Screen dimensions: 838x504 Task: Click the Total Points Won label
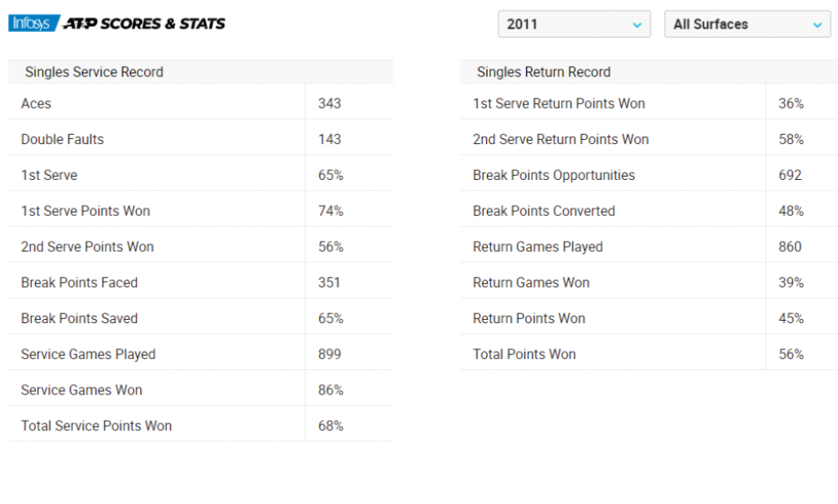click(525, 354)
